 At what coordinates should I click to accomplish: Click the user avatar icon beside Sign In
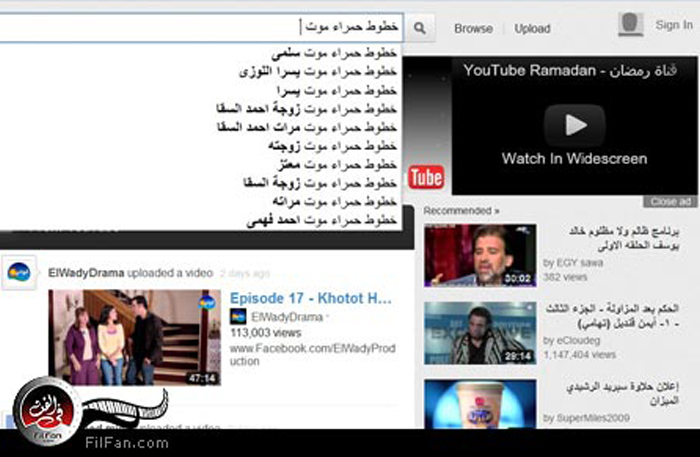(630, 24)
